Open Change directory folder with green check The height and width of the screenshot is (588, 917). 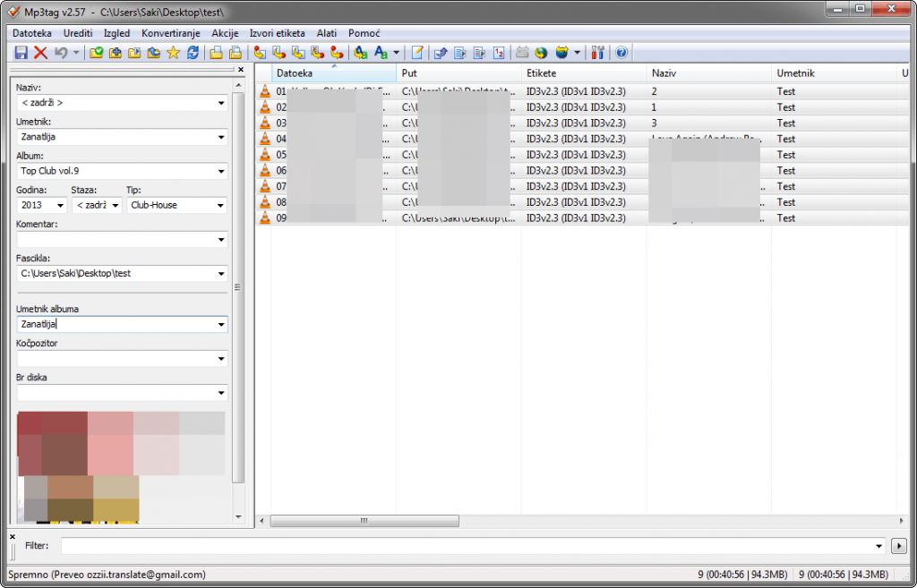pyautogui.click(x=96, y=53)
